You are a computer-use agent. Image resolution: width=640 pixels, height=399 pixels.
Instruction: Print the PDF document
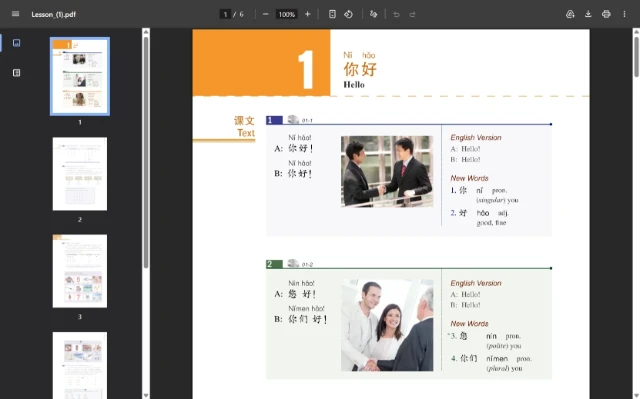coord(606,14)
